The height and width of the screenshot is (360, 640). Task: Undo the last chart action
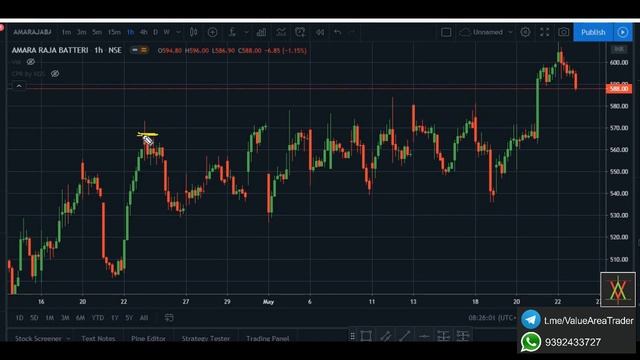[x=338, y=32]
